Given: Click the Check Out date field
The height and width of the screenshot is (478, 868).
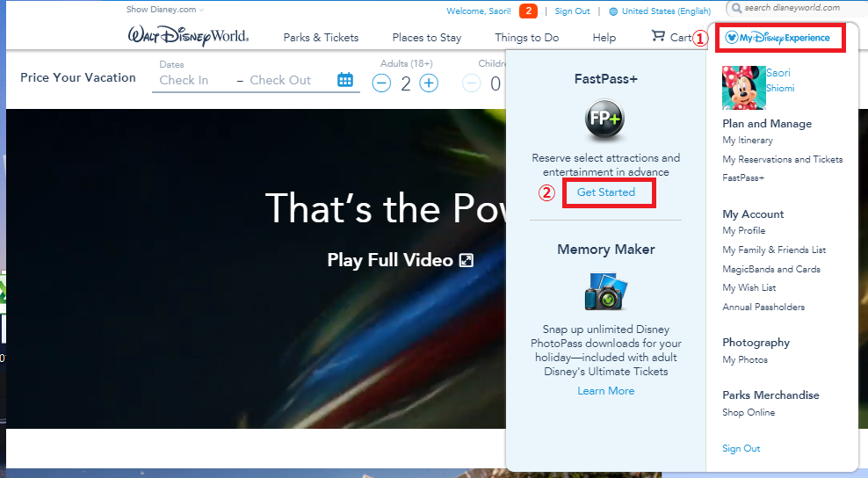Looking at the screenshot, I should (280, 80).
